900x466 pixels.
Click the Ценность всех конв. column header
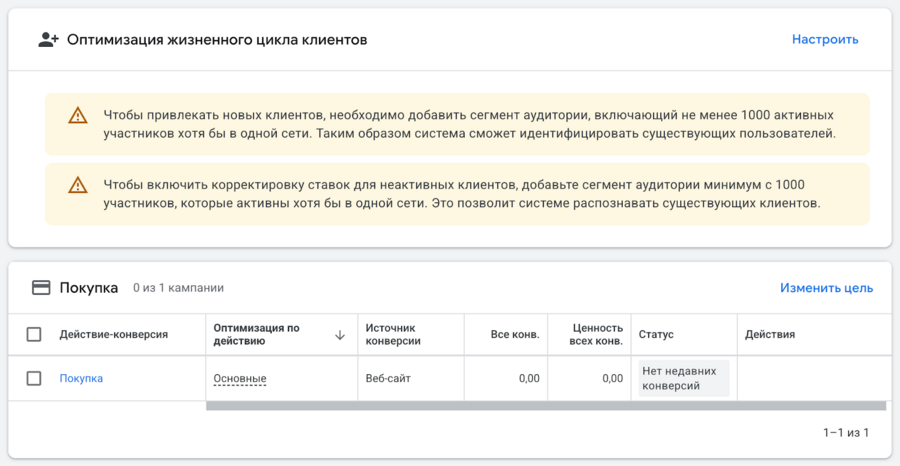(596, 335)
